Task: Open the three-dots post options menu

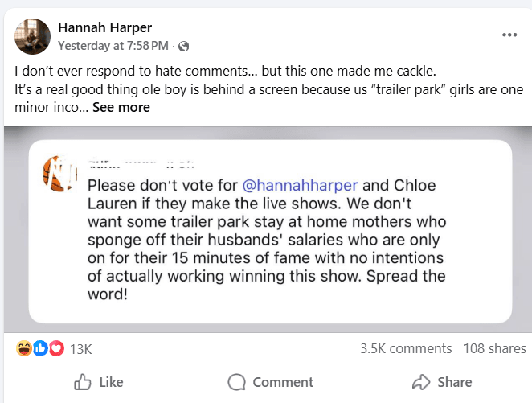Action: (x=509, y=35)
